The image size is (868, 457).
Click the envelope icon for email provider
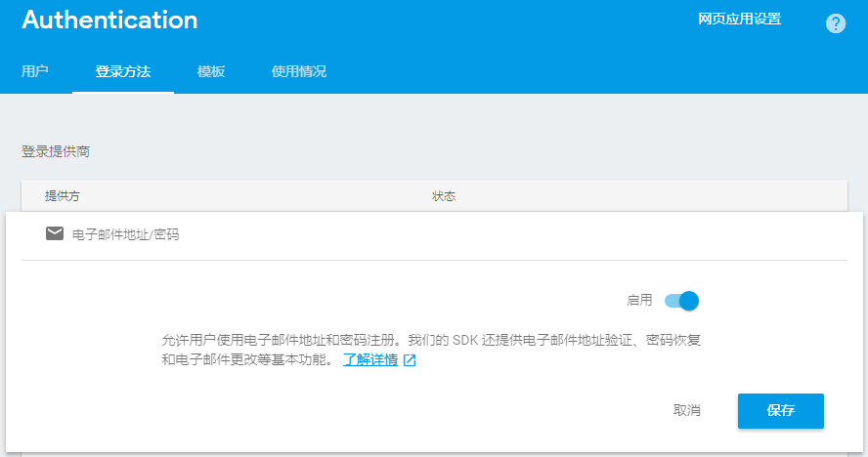coord(55,234)
